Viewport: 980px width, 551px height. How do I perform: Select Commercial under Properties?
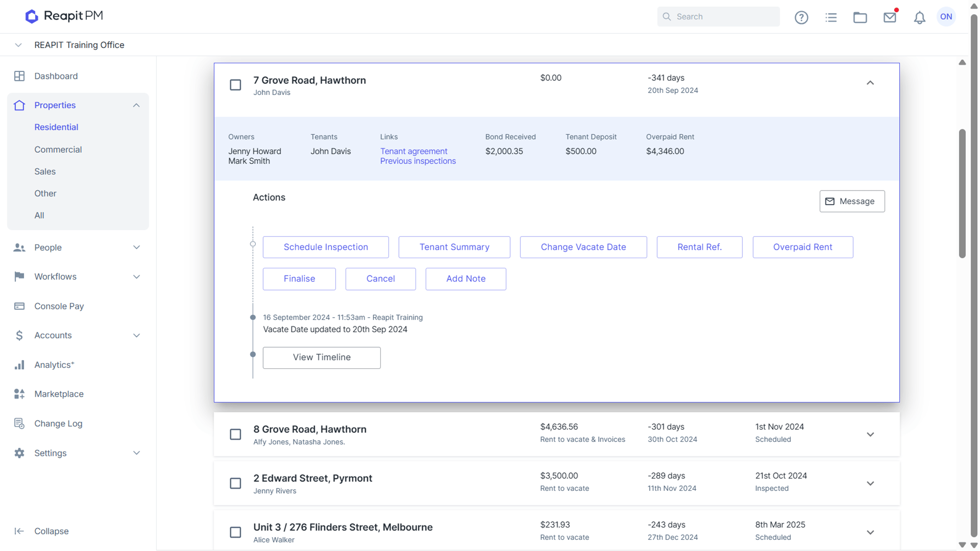[x=58, y=149]
